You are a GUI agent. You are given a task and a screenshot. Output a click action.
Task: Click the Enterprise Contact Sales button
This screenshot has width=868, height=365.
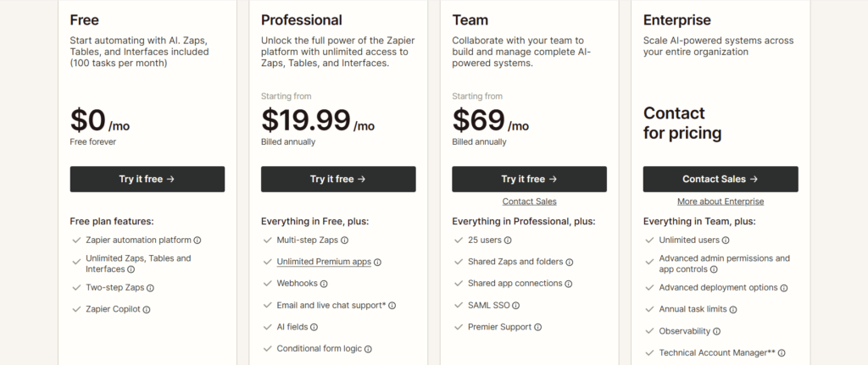(721, 180)
